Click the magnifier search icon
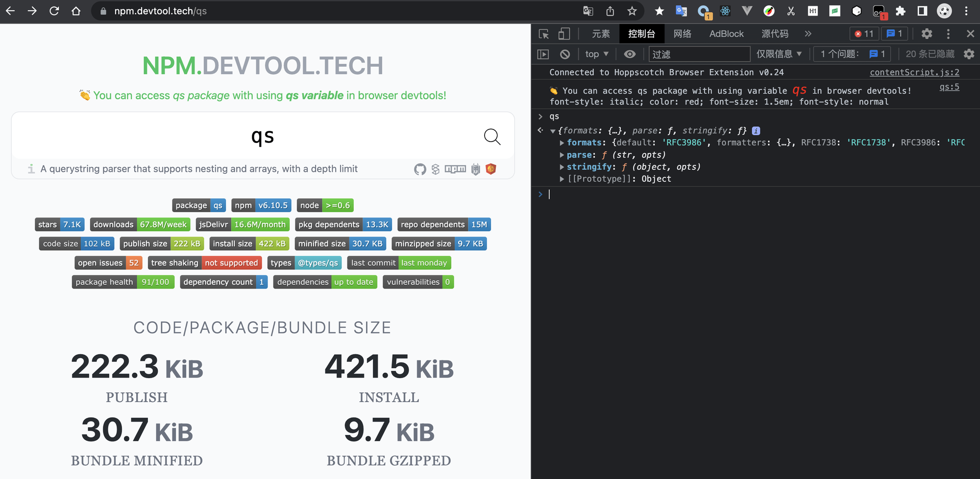 (492, 137)
